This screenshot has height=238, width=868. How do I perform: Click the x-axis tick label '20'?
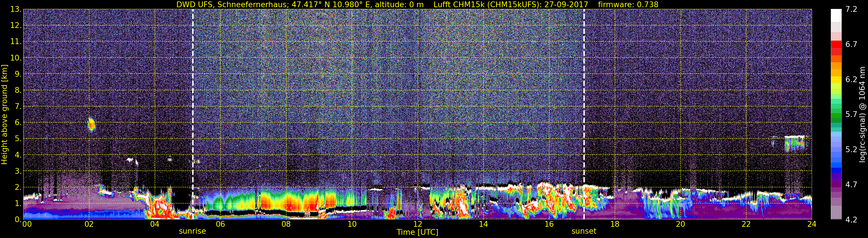pos(680,224)
